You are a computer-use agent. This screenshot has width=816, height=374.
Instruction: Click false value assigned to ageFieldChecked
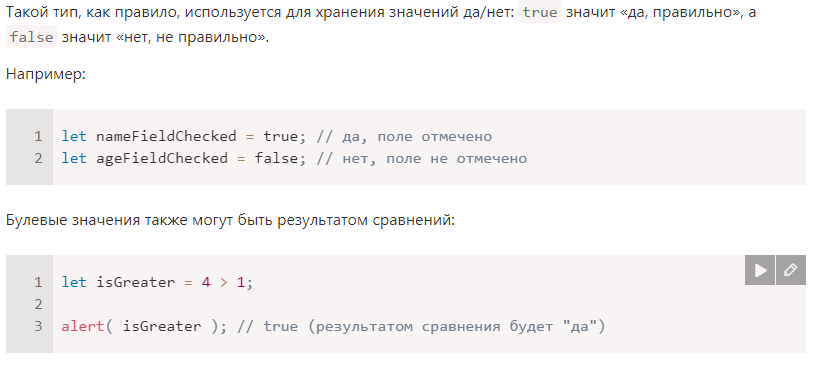276,158
